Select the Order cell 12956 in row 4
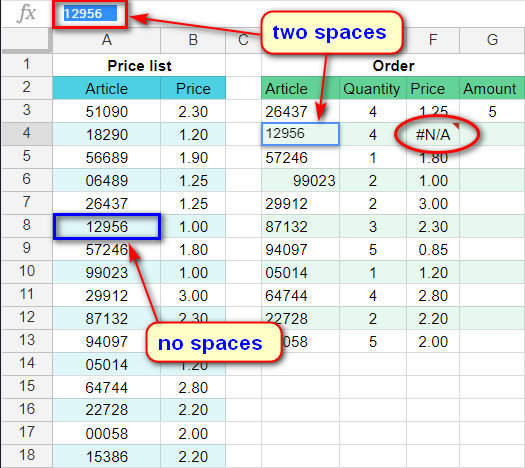This screenshot has height=468, width=525. coord(300,134)
